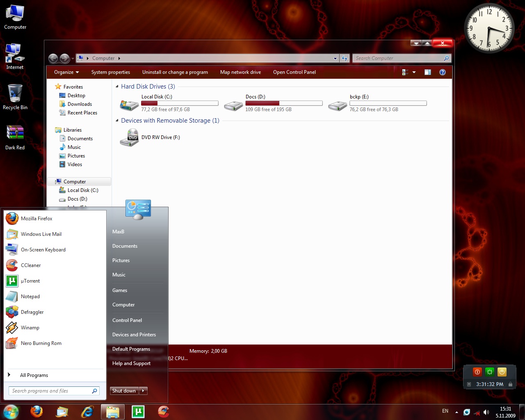525x420 pixels.
Task: Click the recent pages arrow beside forward
Action: point(73,59)
